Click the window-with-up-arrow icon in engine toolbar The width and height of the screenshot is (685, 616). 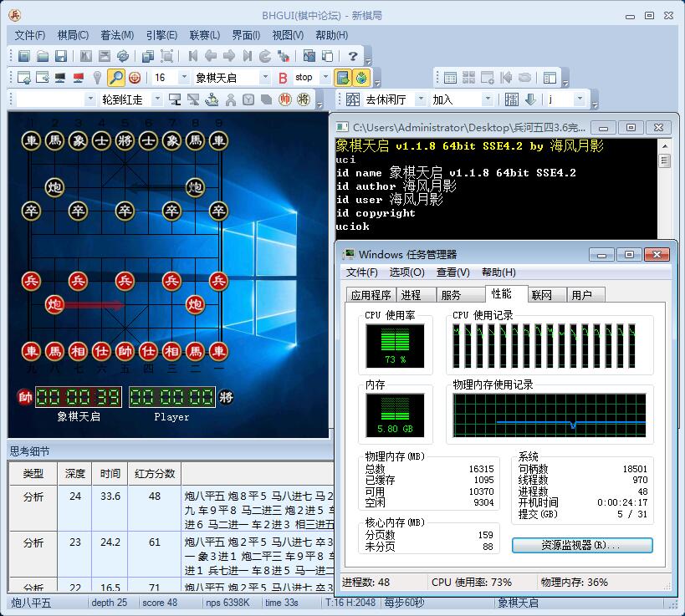click(24, 78)
